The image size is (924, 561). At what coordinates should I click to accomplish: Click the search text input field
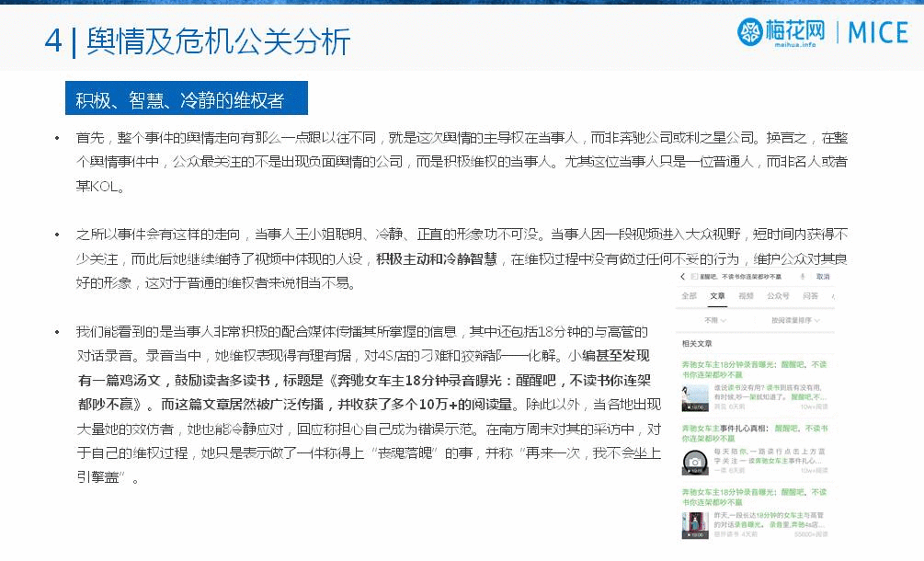click(x=745, y=277)
